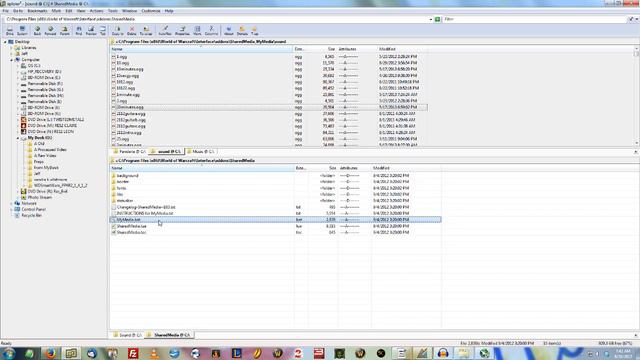This screenshot has width=640, height=360.
Task: Go Forward using the toolbar icon
Action: (x=50, y=30)
